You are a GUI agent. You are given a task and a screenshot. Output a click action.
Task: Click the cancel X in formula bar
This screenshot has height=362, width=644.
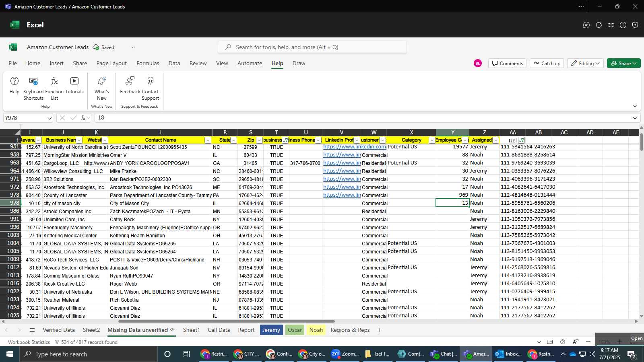pos(62,118)
